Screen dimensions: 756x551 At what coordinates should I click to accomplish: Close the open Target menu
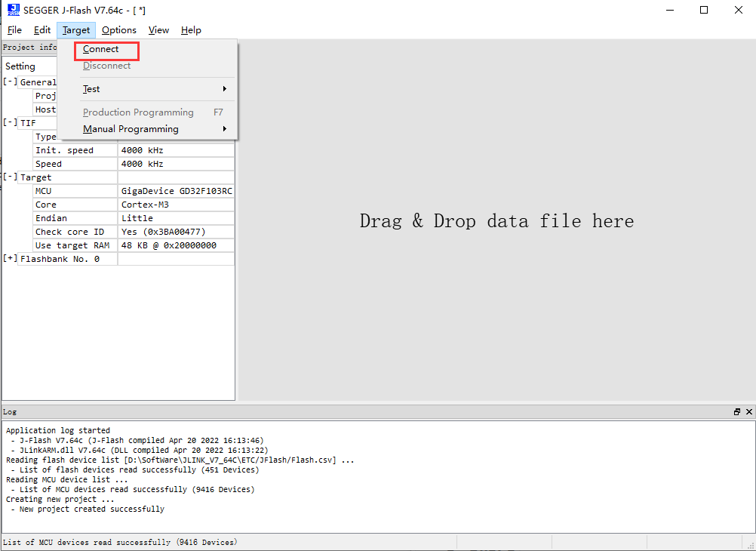coord(76,30)
